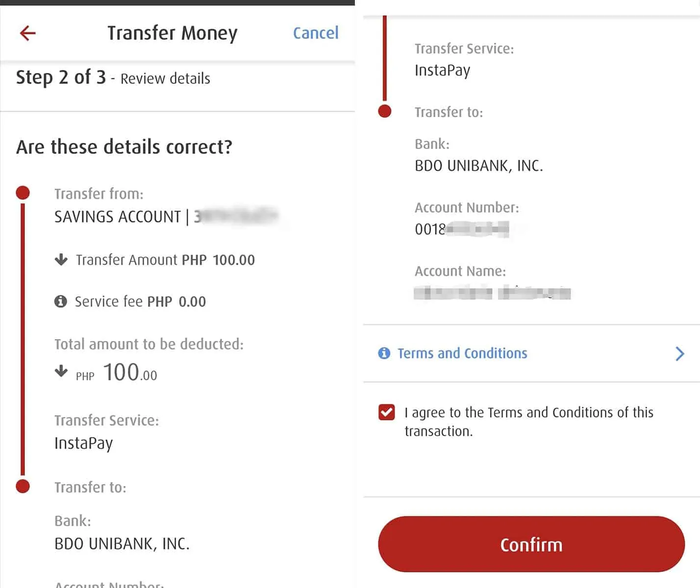
Task: Click the red dot beside right Transfer to
Action: pos(385,111)
